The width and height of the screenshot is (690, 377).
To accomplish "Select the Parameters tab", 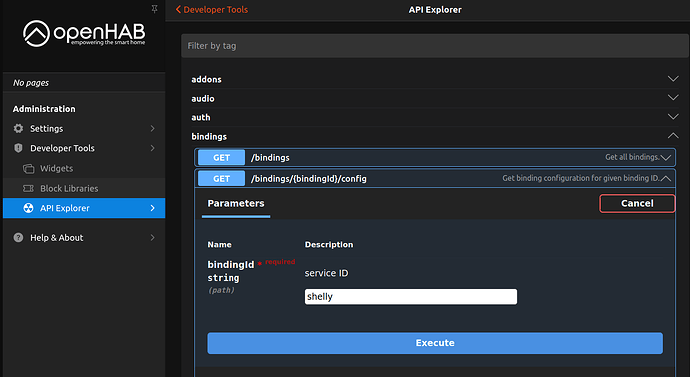I will point(236,204).
